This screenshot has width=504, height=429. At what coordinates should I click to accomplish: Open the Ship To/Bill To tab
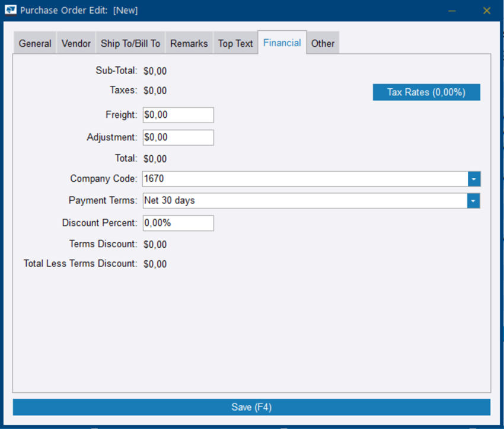(130, 43)
